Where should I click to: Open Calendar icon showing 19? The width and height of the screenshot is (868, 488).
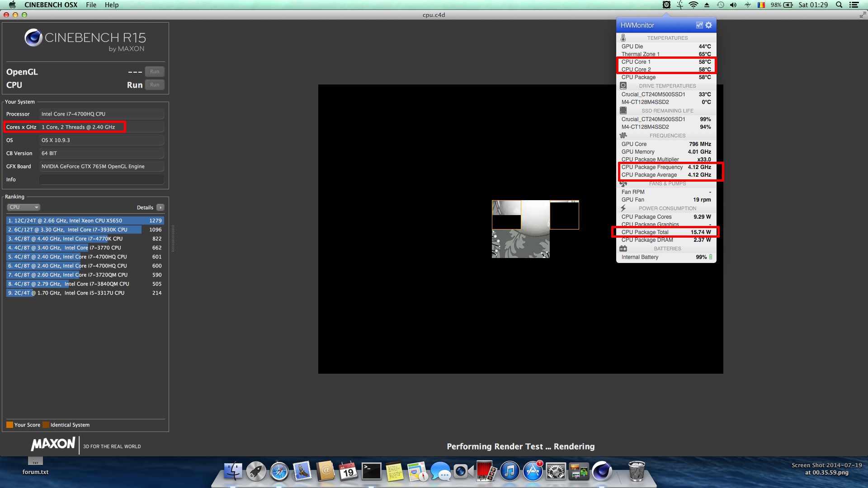[x=348, y=471]
